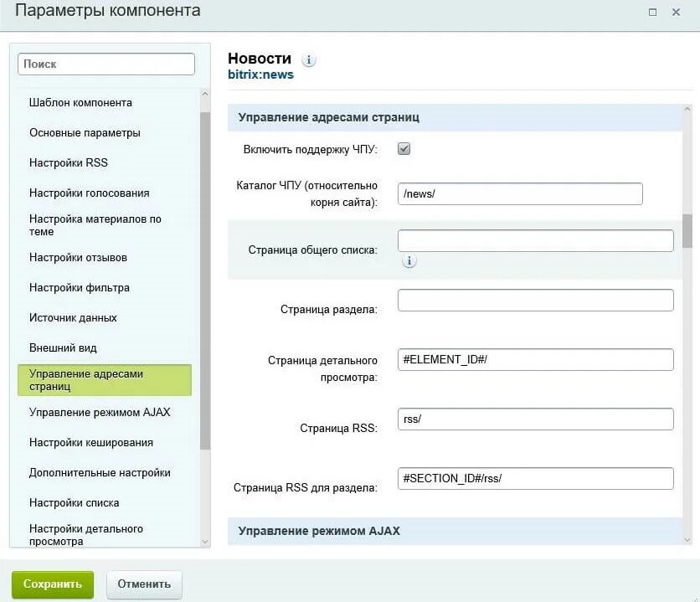Image resolution: width=700 pixels, height=602 pixels.
Task: Click the sidebar scroll down arrow
Action: (205, 542)
